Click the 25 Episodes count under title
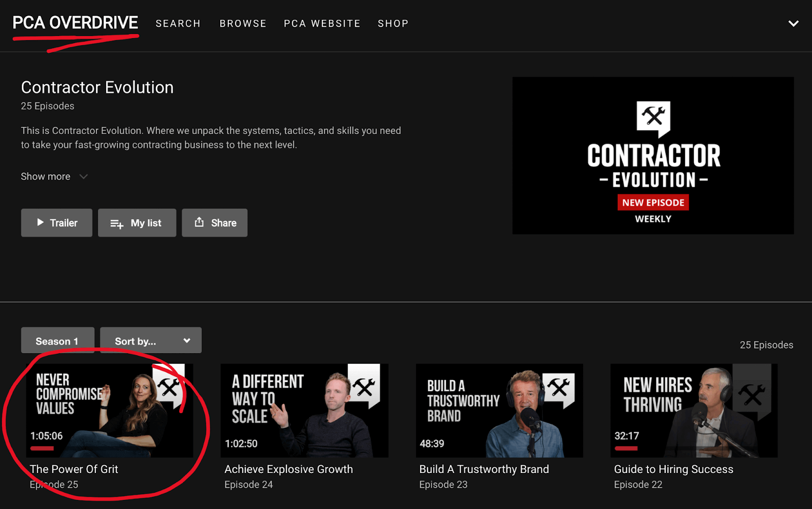The width and height of the screenshot is (812, 509). pos(48,106)
